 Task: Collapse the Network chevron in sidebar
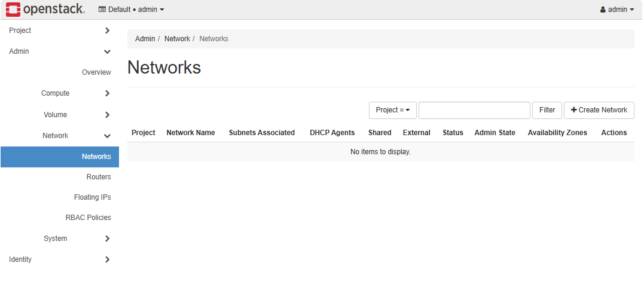107,136
